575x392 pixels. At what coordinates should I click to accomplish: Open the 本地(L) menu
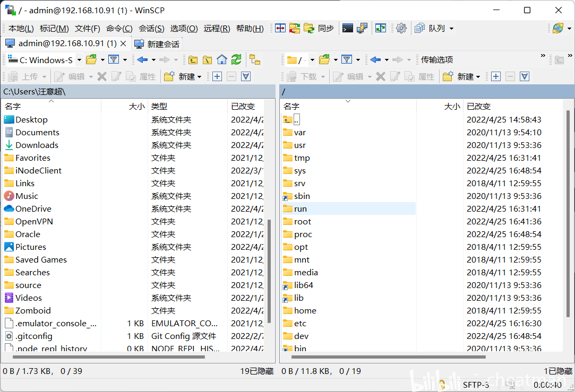(21, 28)
